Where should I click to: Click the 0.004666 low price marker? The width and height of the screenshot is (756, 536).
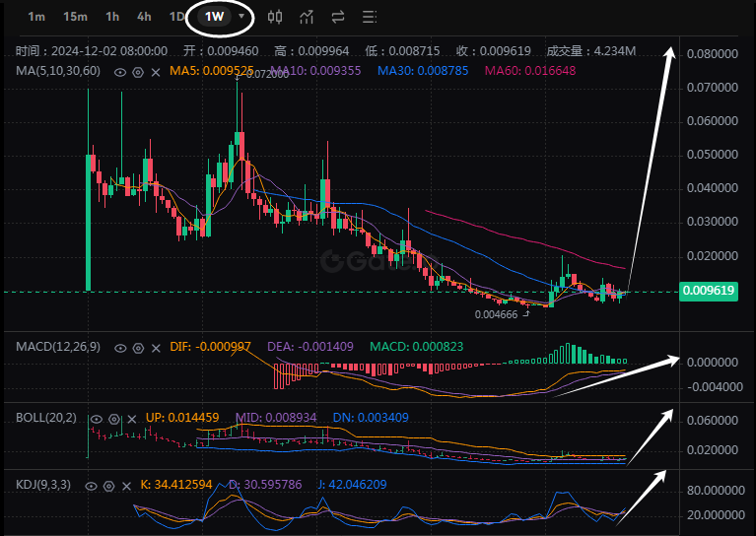[x=496, y=314]
